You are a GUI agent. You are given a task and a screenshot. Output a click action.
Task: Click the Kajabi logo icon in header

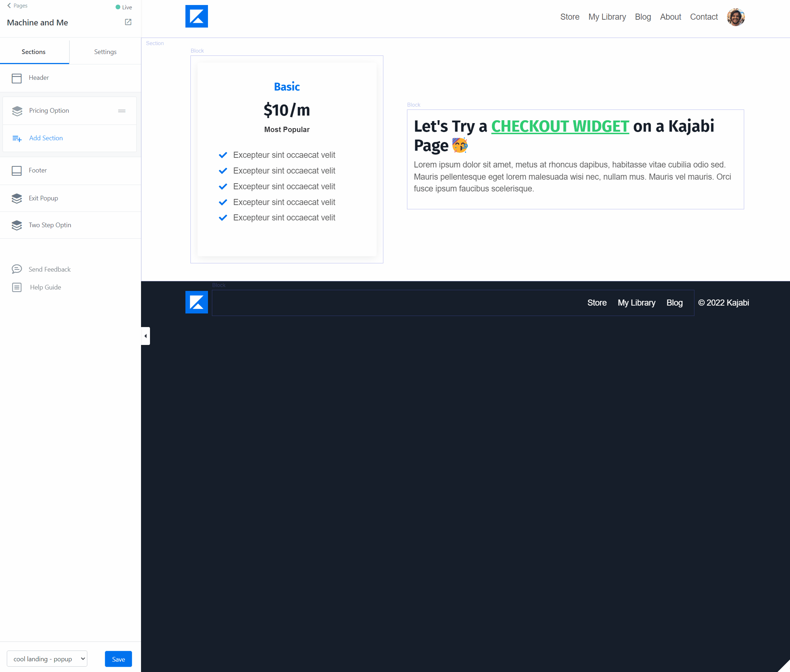197,17
